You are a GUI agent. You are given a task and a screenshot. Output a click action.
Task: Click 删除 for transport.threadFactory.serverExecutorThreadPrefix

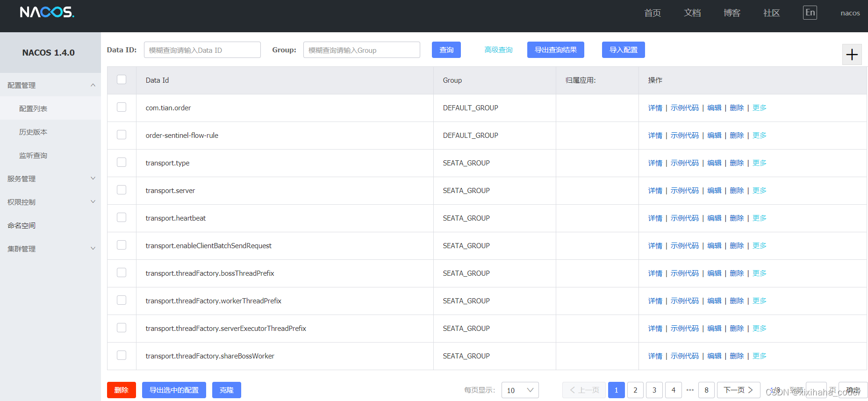737,329
